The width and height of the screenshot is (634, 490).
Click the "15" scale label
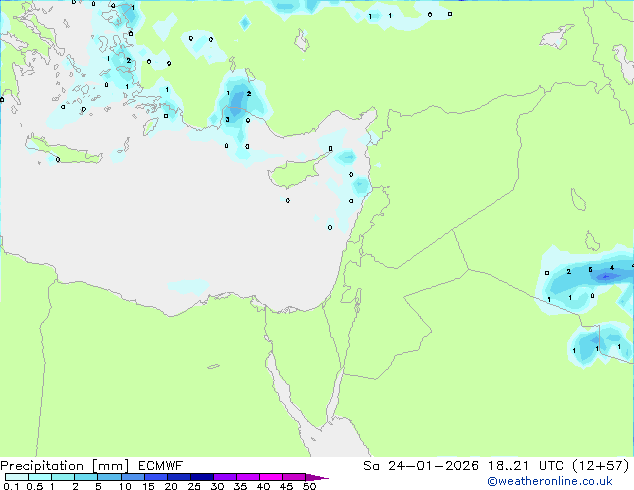(148, 486)
